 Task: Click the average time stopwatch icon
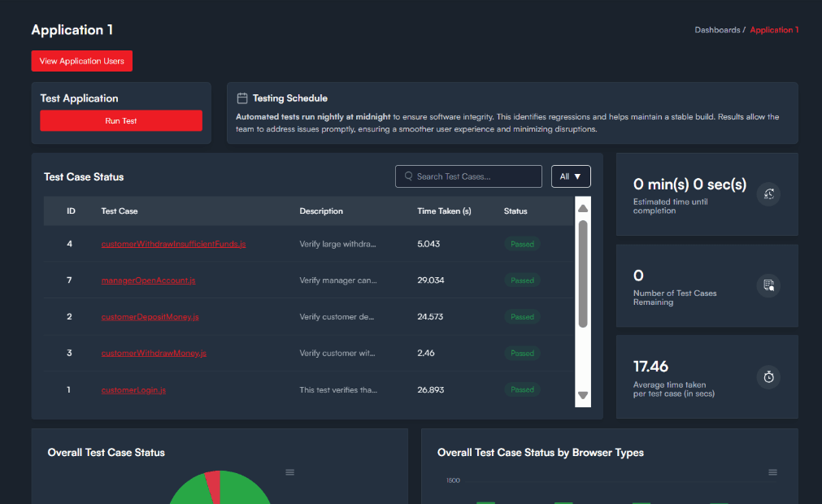pos(768,376)
